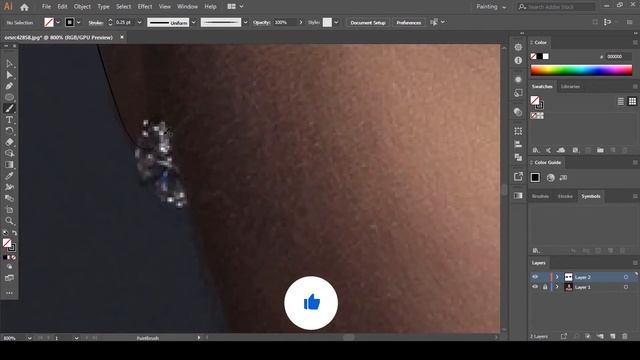Set None color mode below fill/stroke
This screenshot has height=360, width=640.
[13, 258]
